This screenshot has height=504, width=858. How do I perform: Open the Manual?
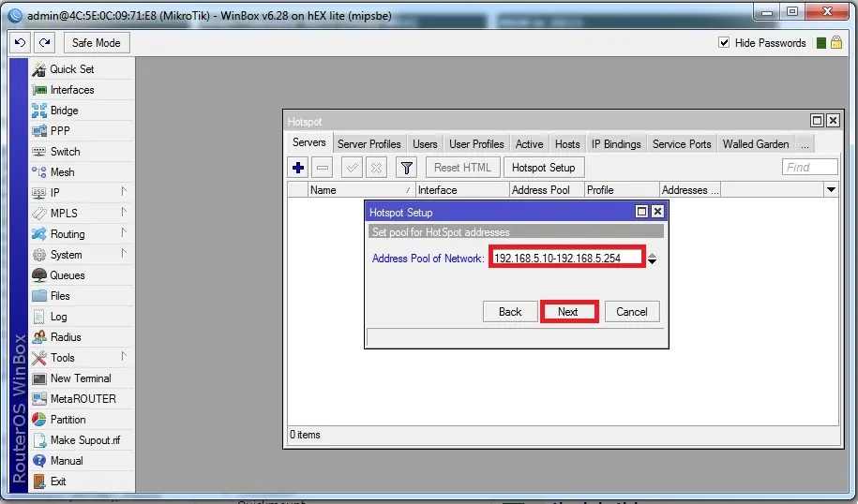[x=81, y=461]
